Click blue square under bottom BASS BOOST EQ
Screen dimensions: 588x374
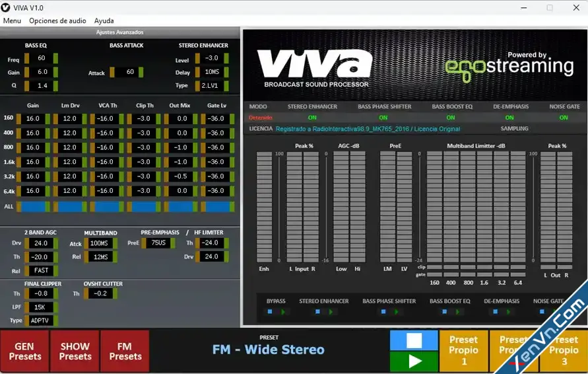coord(444,312)
